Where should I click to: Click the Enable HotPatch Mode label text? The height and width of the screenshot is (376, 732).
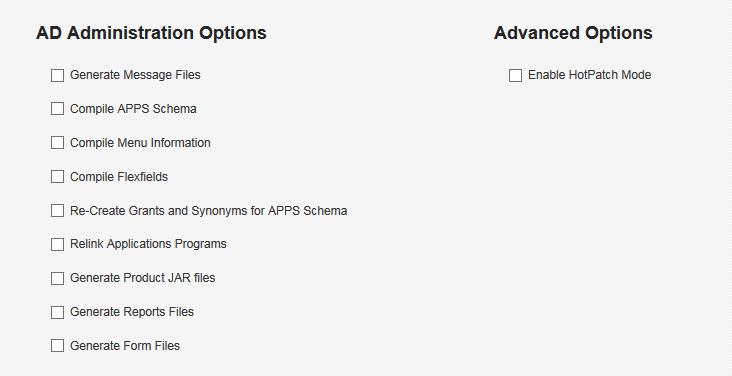(590, 75)
